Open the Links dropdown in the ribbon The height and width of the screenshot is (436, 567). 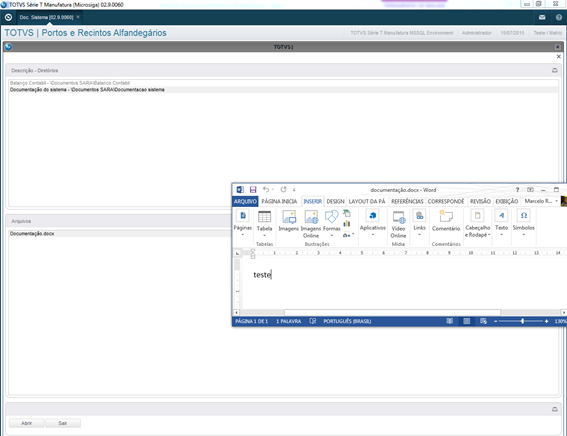(x=419, y=223)
